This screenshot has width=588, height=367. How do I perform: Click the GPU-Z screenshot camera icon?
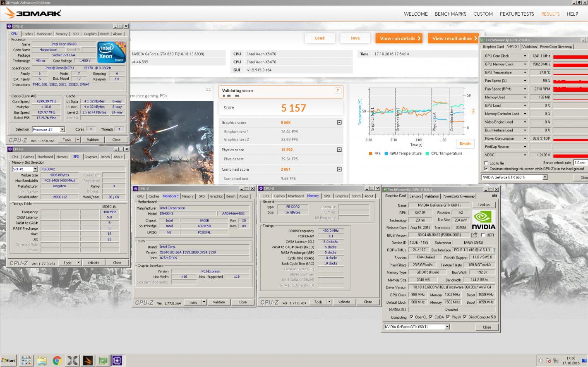click(x=494, y=196)
